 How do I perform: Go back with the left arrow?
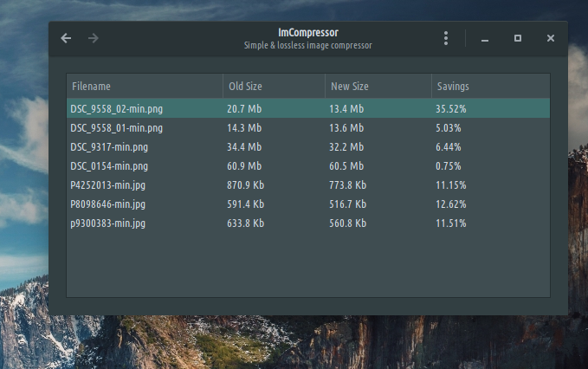pos(66,38)
